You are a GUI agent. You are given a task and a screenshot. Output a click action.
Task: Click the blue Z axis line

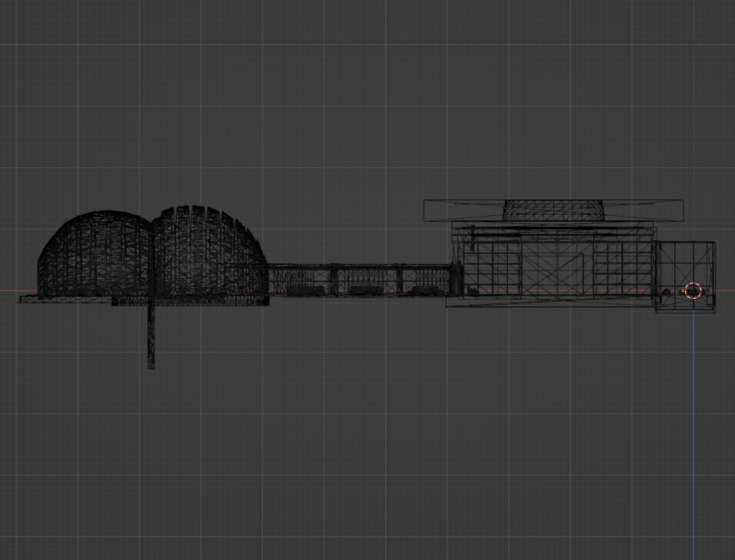(693, 429)
